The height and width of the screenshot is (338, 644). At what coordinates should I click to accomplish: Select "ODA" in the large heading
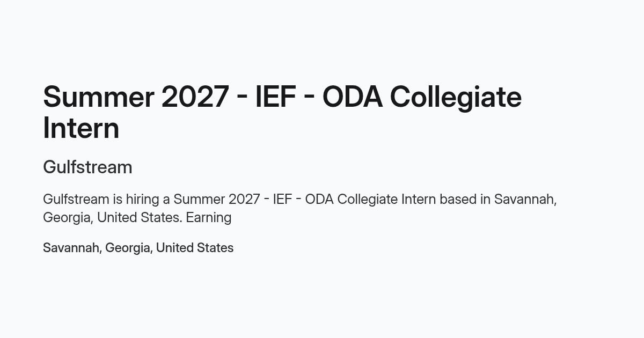[353, 97]
